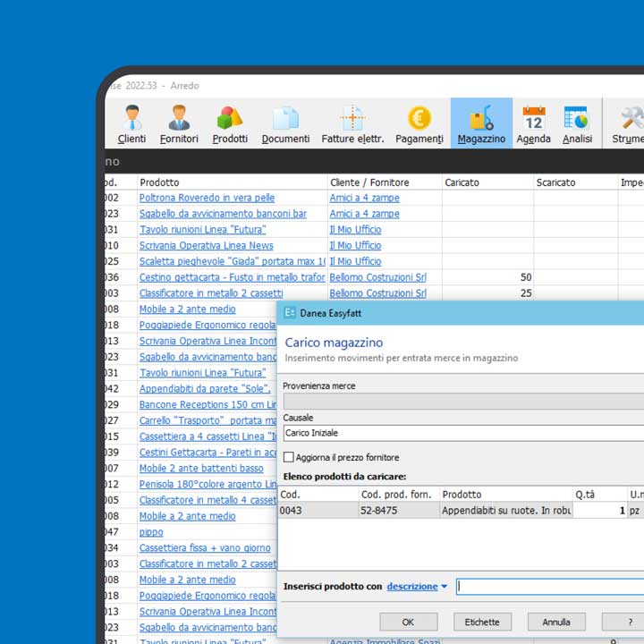Open 'Appendiabiti da parete Sole' link
The width and height of the screenshot is (644, 644).
[x=205, y=389]
